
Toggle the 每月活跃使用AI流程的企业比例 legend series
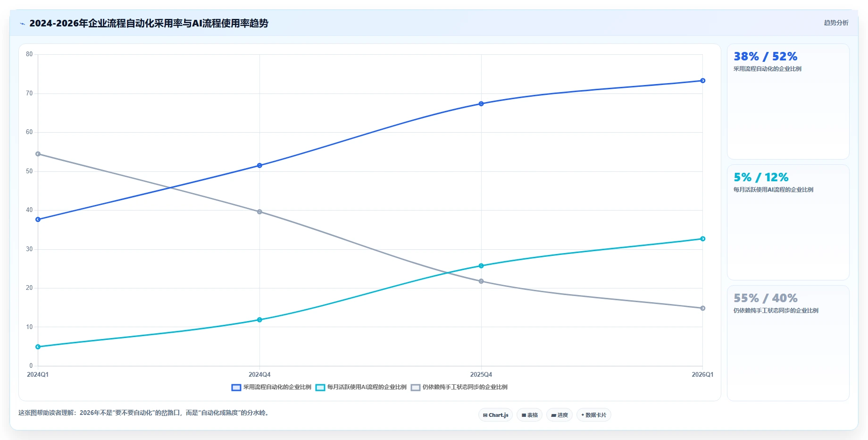coord(361,387)
